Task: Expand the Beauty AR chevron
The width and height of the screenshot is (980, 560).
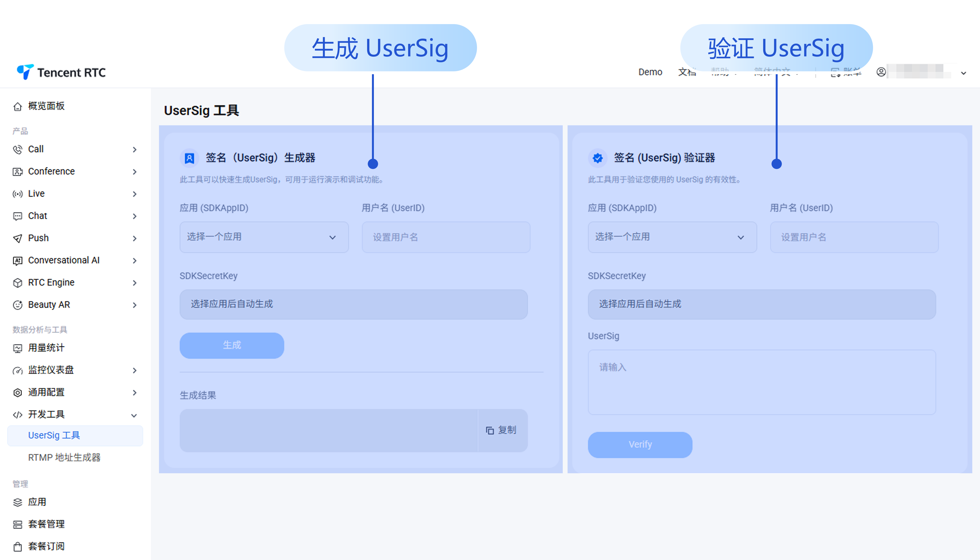Action: [x=135, y=305]
